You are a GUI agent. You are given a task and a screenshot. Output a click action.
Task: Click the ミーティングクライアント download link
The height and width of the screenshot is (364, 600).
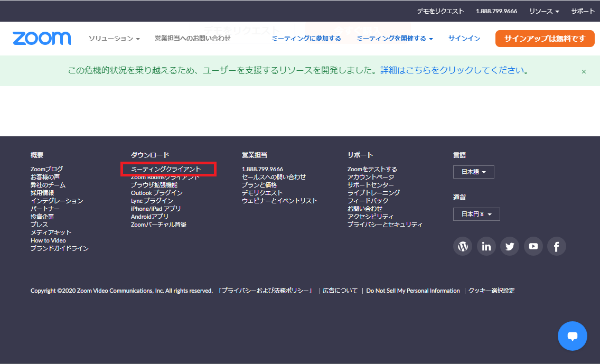(166, 169)
